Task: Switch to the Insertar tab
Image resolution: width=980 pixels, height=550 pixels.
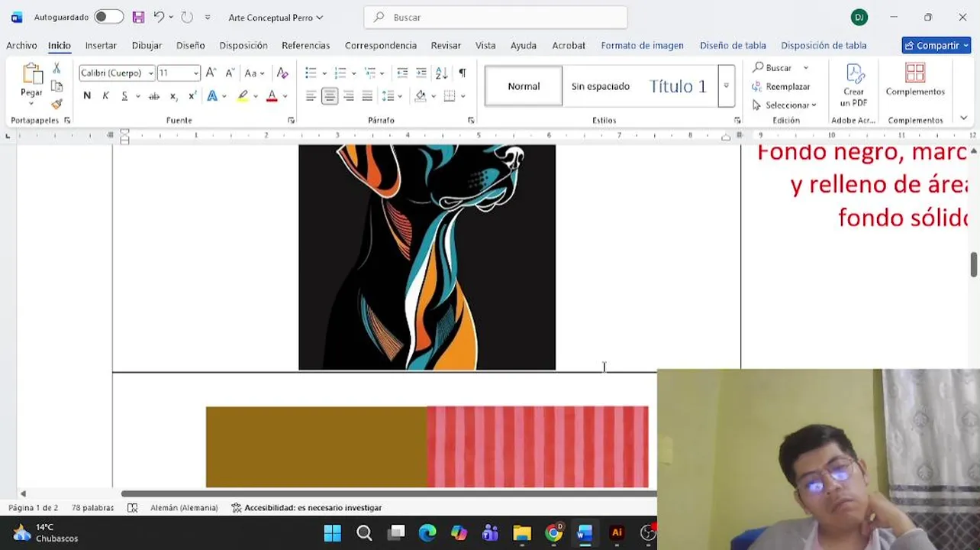Action: (101, 46)
